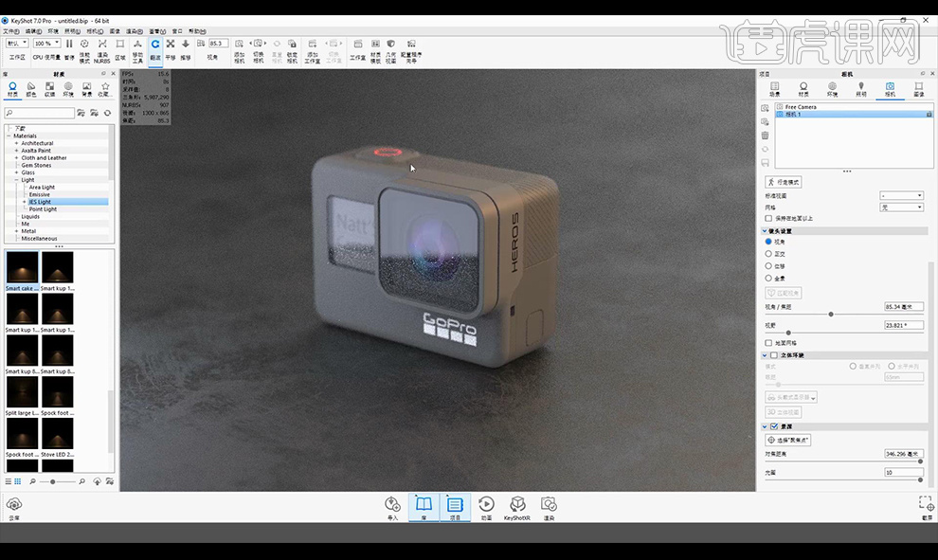
Task: Open the workspace preset dropdown
Action: click(x=17, y=43)
